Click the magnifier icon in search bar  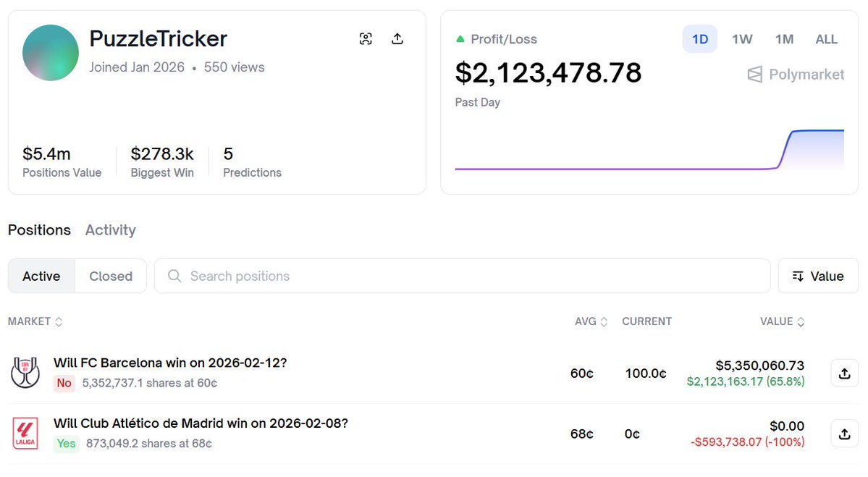[x=174, y=276]
